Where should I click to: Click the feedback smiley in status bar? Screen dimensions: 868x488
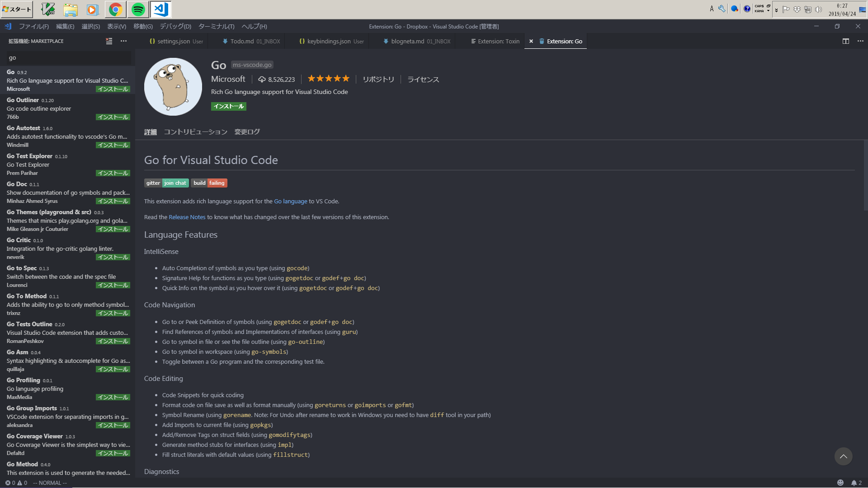[840, 483]
